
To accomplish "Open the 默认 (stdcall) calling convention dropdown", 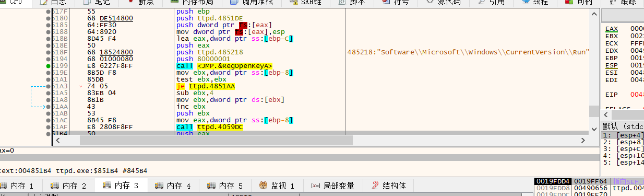I will pyautogui.click(x=623, y=126).
